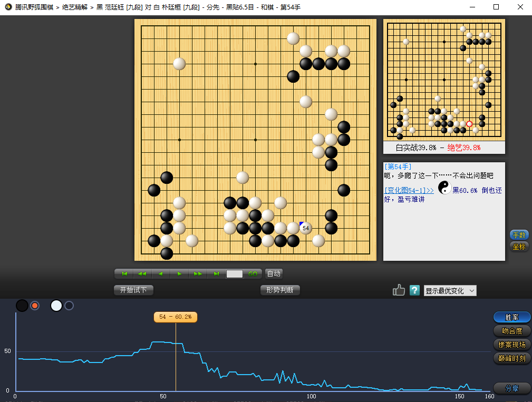Click the fast rewind button
This screenshot has width=532, height=402.
click(x=142, y=274)
